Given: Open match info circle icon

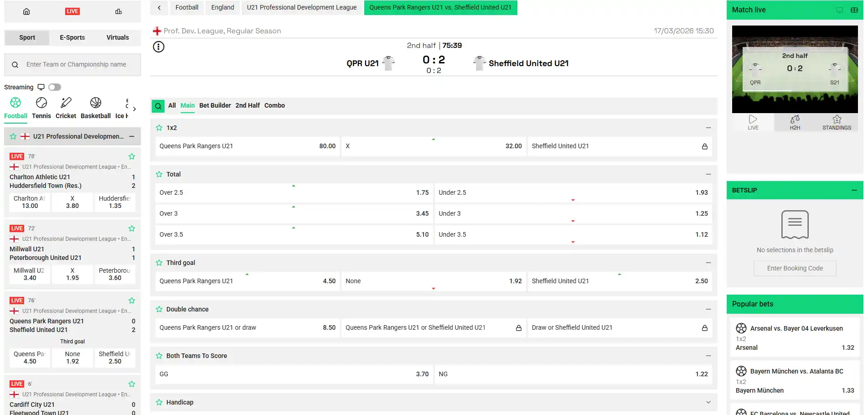Looking at the screenshot, I should [159, 47].
